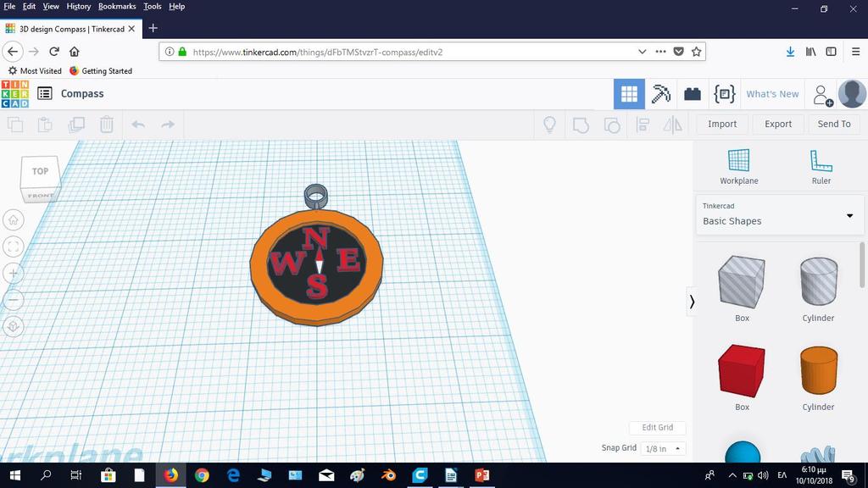
Task: Open the View menu
Action: point(51,7)
